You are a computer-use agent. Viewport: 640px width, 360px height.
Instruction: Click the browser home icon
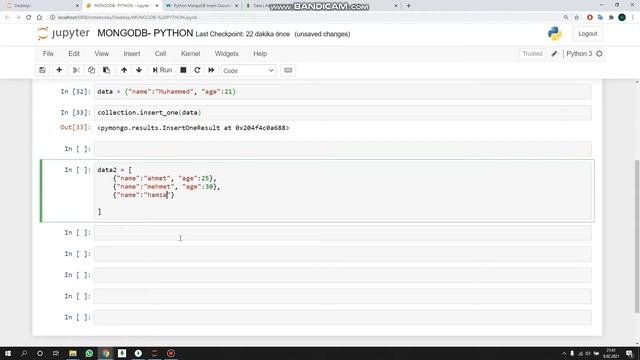click(x=39, y=17)
